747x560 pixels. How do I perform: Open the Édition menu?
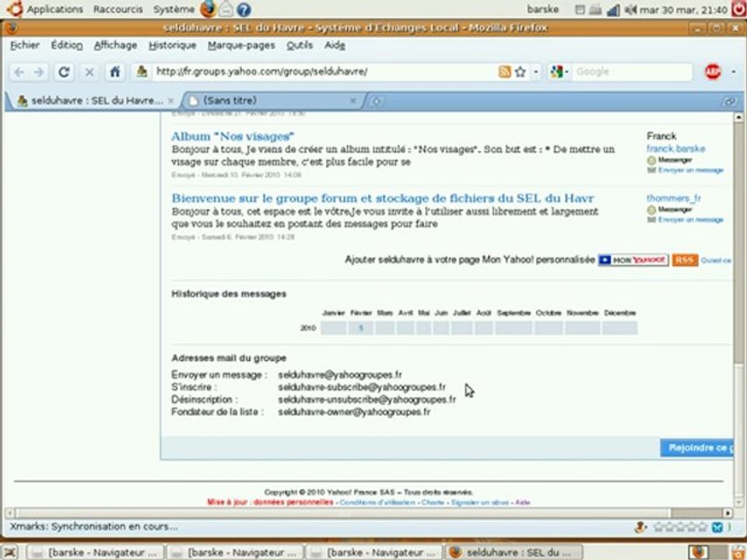click(x=67, y=45)
